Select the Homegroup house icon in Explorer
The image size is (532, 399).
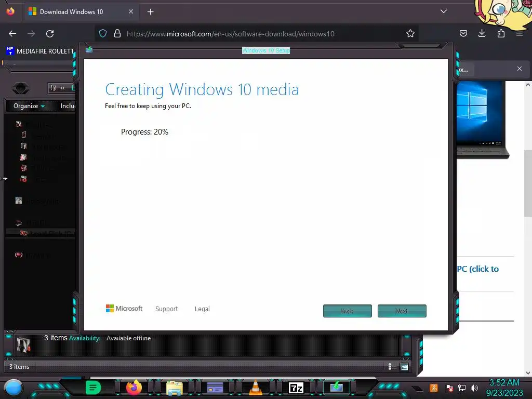[19, 201]
